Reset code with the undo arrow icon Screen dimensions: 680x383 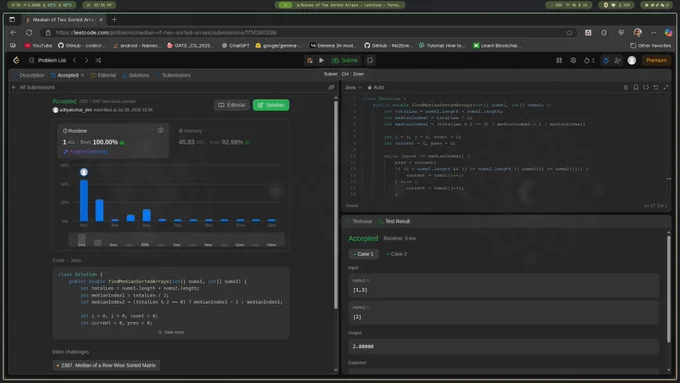[x=656, y=87]
